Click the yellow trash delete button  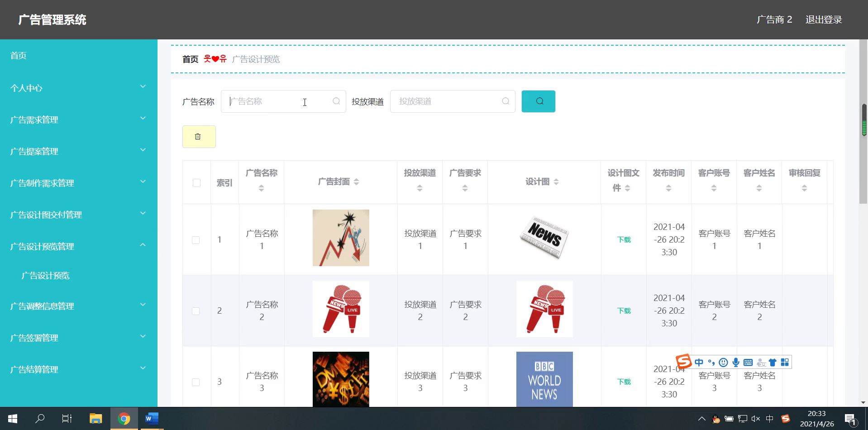coord(199,136)
